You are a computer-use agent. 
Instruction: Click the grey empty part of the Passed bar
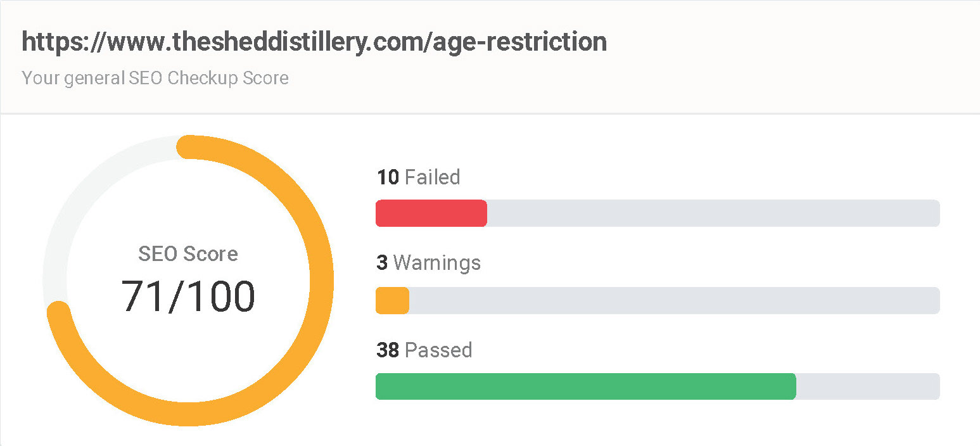(868, 386)
